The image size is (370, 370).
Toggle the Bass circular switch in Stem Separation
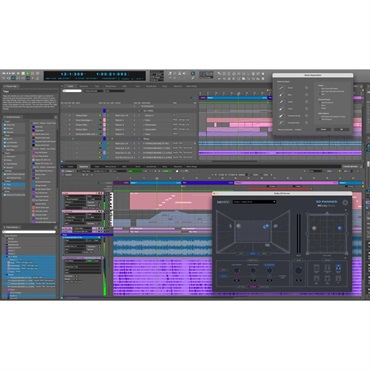click(x=306, y=95)
